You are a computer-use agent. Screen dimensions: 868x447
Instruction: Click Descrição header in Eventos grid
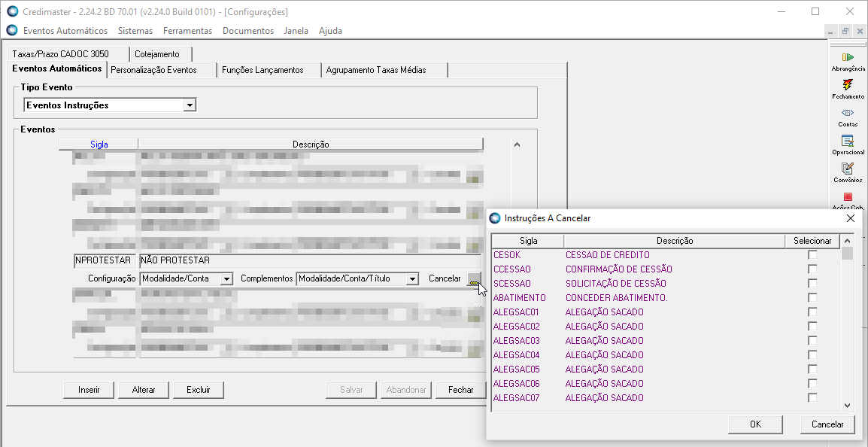point(311,144)
